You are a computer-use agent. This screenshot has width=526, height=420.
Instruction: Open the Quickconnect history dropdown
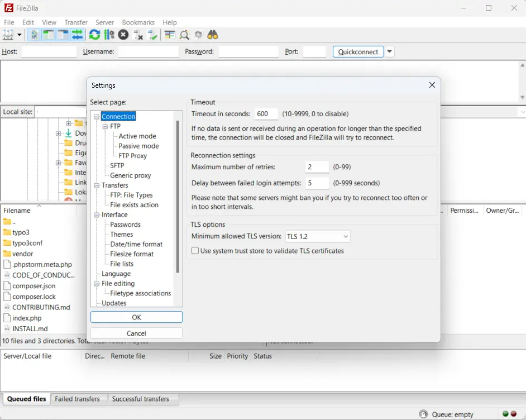pos(389,51)
